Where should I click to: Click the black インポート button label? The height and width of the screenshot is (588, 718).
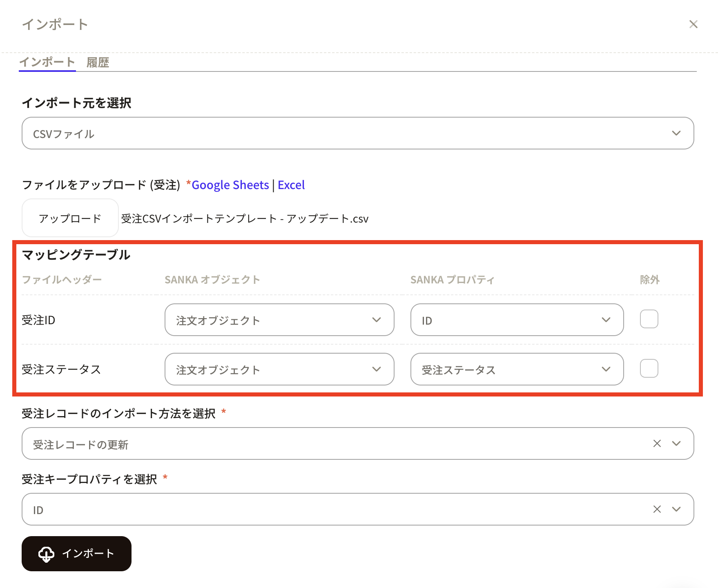tap(88, 554)
